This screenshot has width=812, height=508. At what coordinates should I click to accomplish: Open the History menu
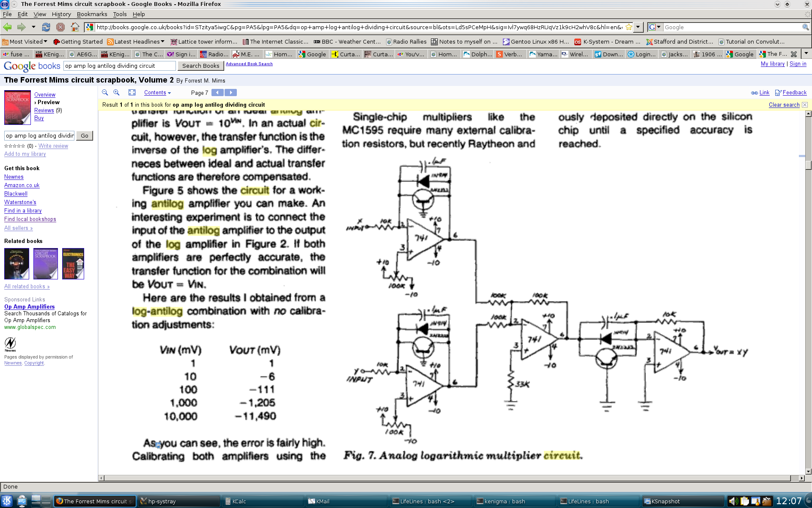(61, 14)
